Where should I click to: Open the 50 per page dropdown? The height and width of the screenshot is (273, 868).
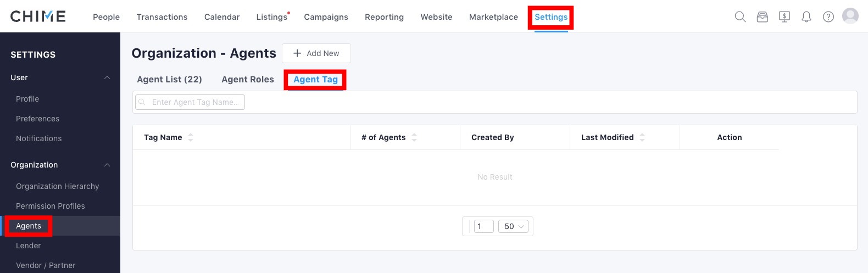pyautogui.click(x=513, y=226)
